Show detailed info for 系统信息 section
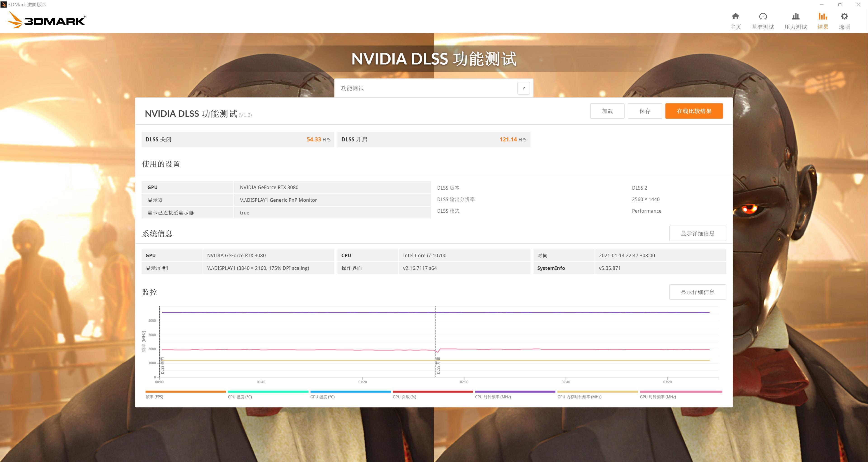The width and height of the screenshot is (868, 462). coord(698,233)
